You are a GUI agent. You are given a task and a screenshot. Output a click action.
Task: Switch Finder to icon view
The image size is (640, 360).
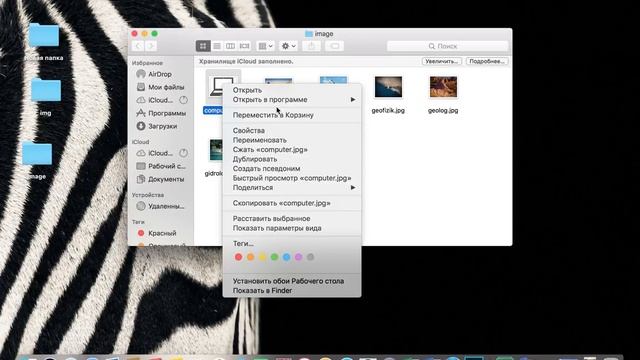[x=203, y=46]
